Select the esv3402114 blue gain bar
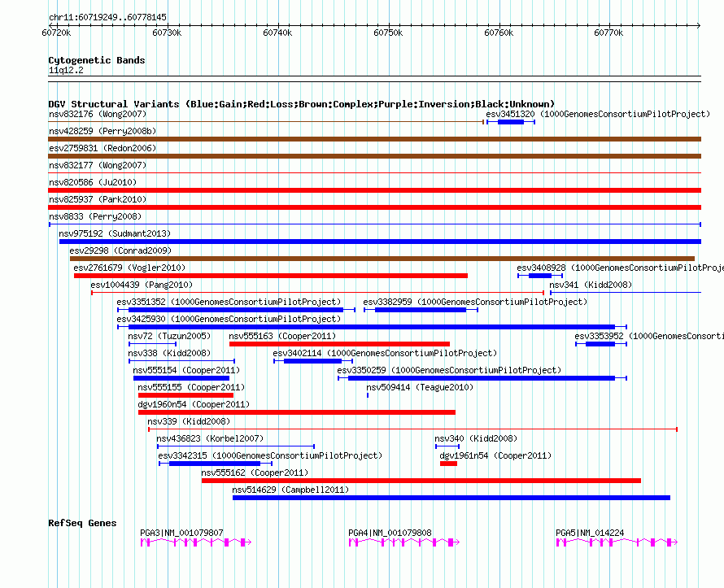This screenshot has height=588, width=724. 313,361
